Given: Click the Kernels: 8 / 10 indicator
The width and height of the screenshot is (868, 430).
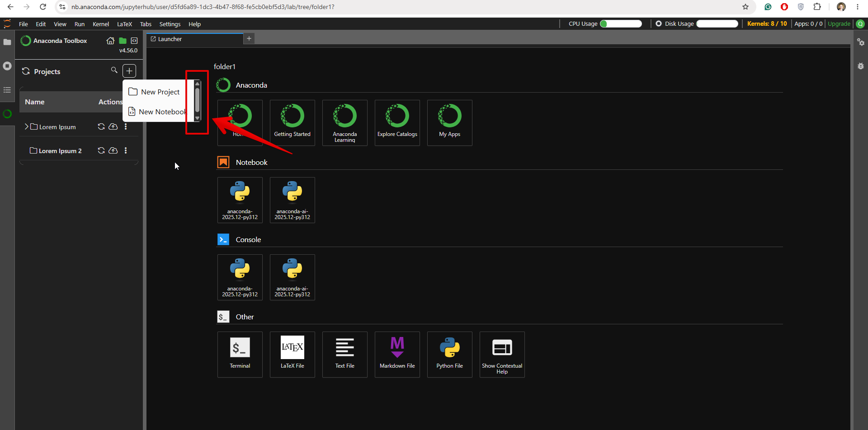Looking at the screenshot, I should click(767, 23).
